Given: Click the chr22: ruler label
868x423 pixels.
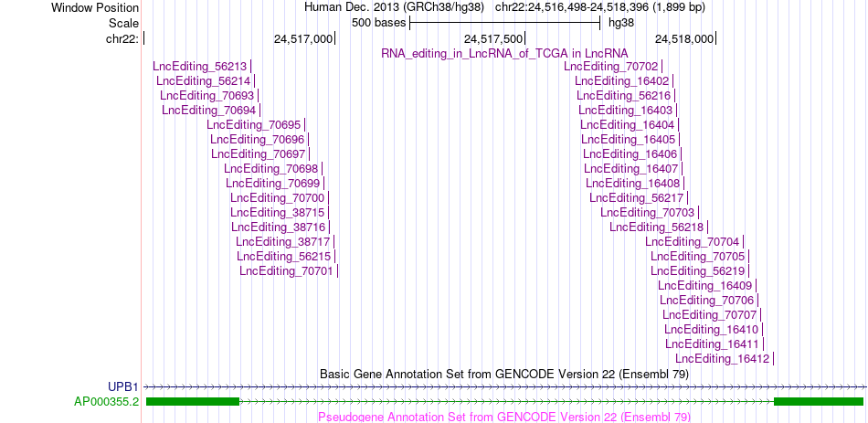Looking at the screenshot, I should 122,38.
